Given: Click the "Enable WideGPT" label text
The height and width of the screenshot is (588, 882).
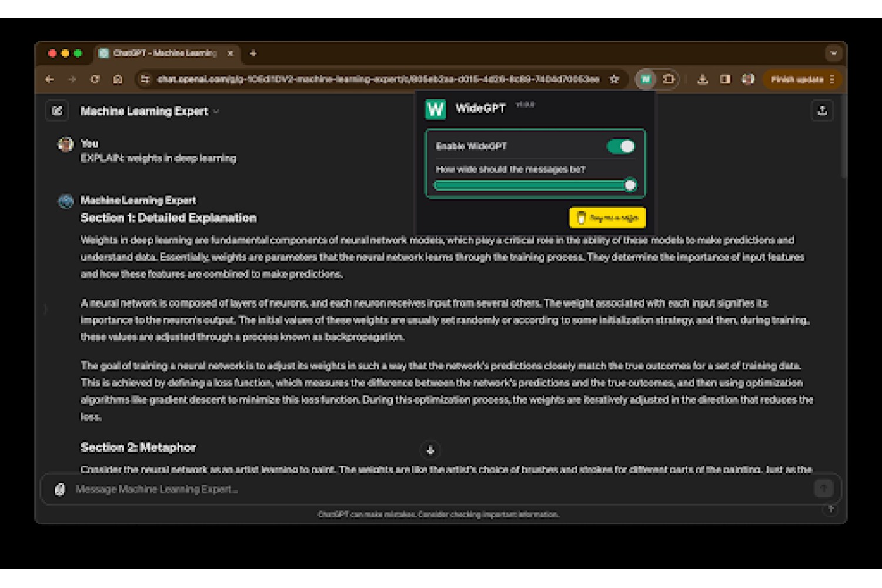Looking at the screenshot, I should [471, 146].
